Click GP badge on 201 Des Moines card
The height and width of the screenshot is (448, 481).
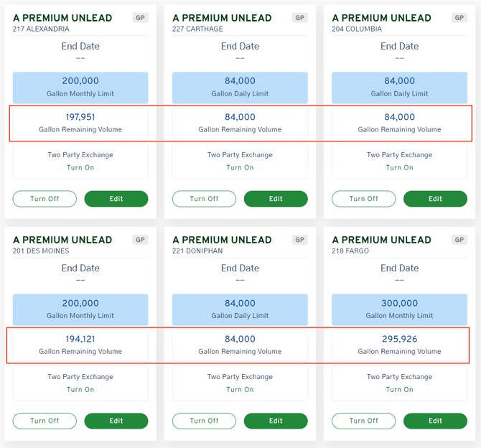point(141,240)
